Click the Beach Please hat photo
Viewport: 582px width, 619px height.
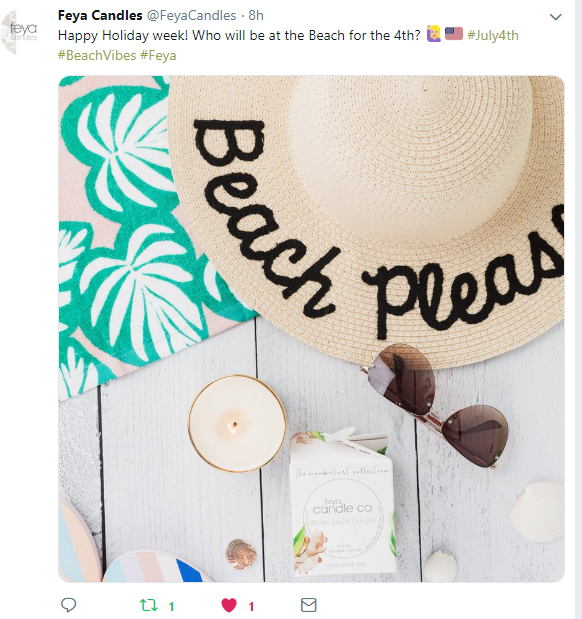(x=311, y=329)
